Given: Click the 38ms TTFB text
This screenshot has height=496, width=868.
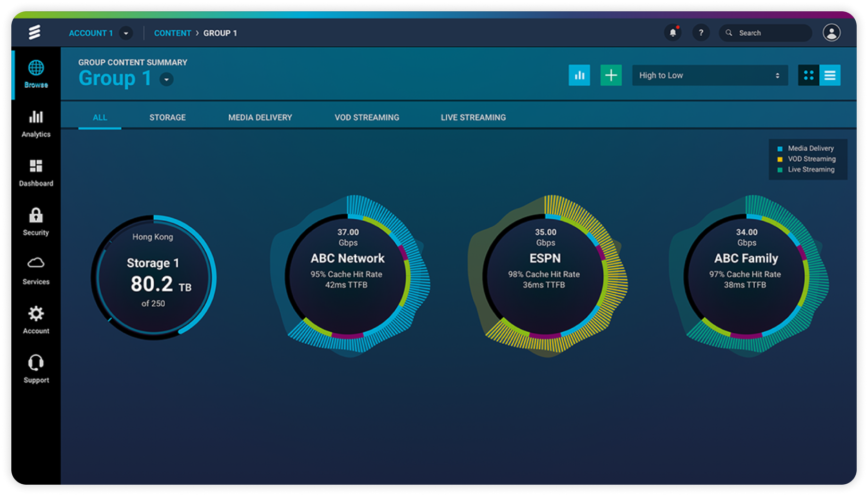Looking at the screenshot, I should tap(745, 285).
